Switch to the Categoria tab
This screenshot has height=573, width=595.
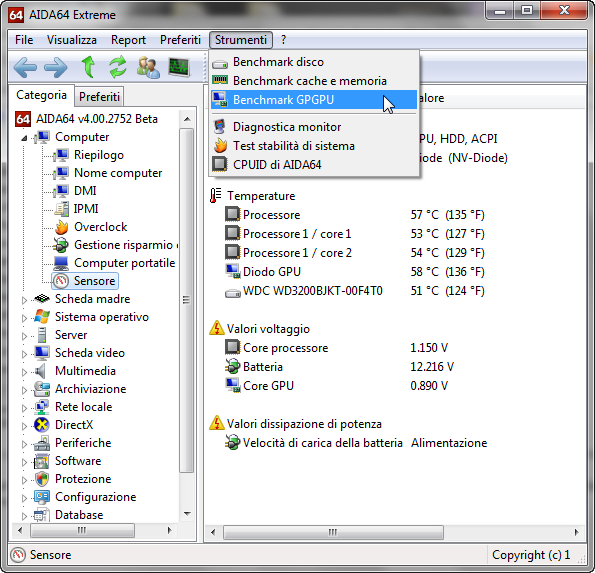pos(41,95)
